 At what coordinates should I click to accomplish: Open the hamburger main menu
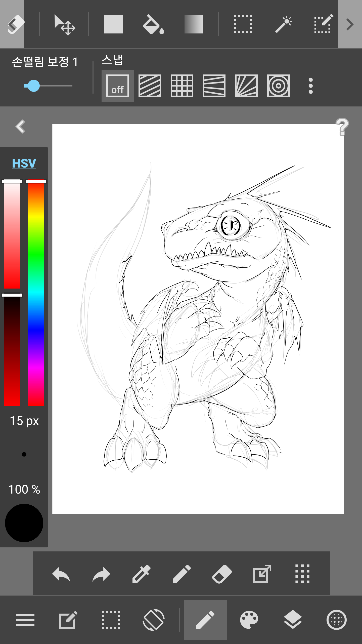pyautogui.click(x=25, y=620)
